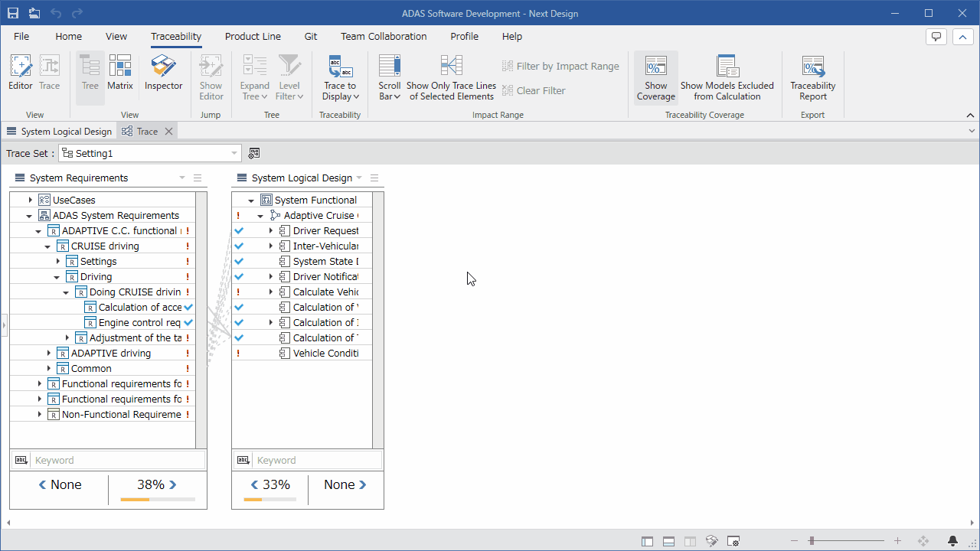Expand the UseCases tree node
The width and height of the screenshot is (980, 551).
31,200
